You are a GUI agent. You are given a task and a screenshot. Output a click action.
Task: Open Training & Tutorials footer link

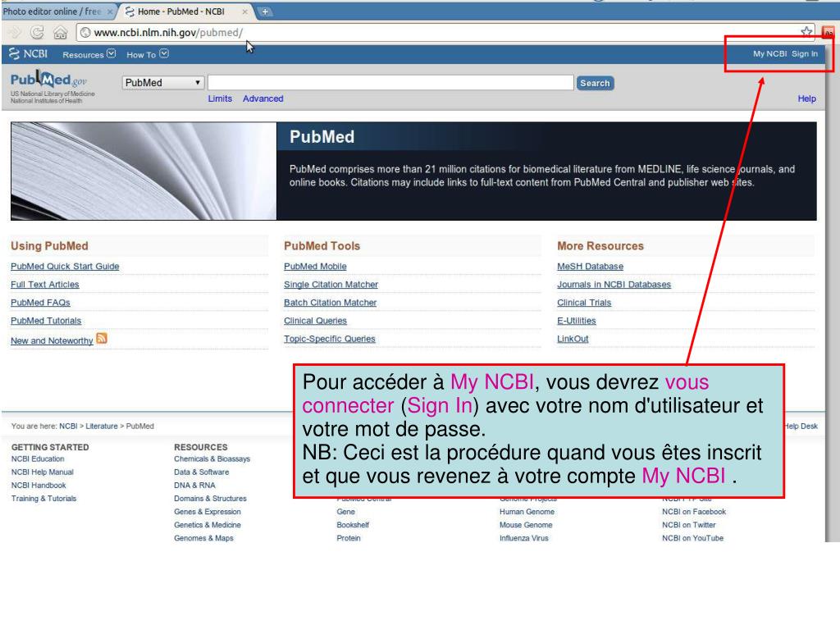[x=44, y=499]
